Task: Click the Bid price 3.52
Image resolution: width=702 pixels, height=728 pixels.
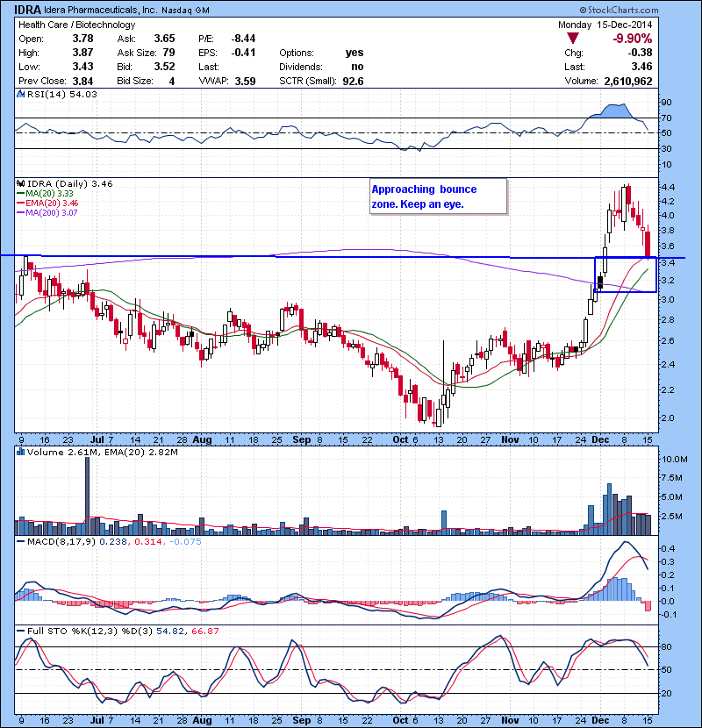Action: tap(164, 67)
